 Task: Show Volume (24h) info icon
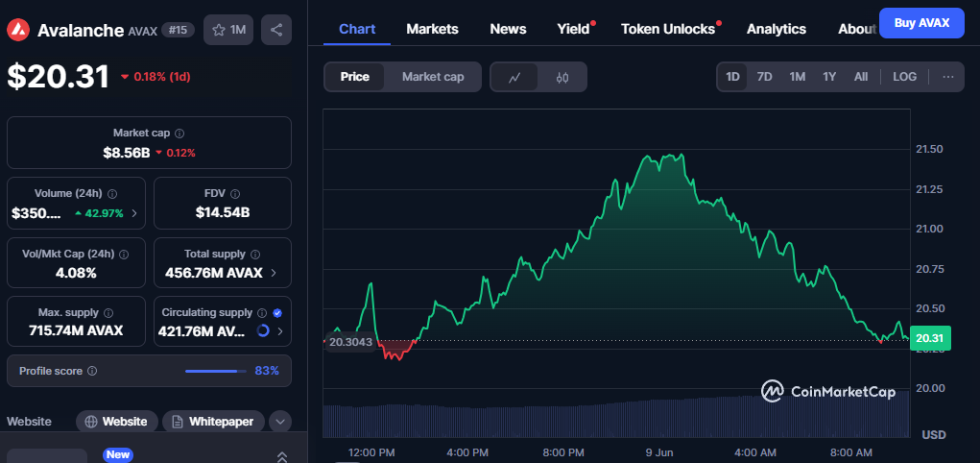click(x=112, y=194)
